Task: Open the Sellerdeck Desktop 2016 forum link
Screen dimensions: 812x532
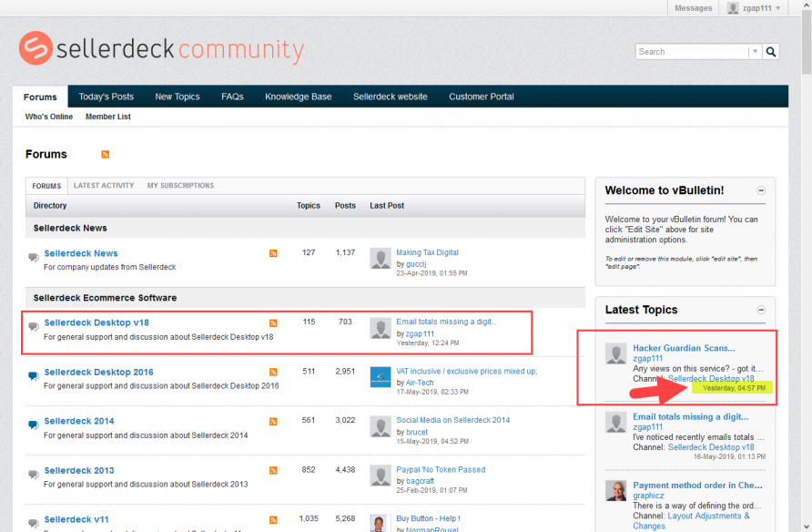Action: pyautogui.click(x=98, y=372)
